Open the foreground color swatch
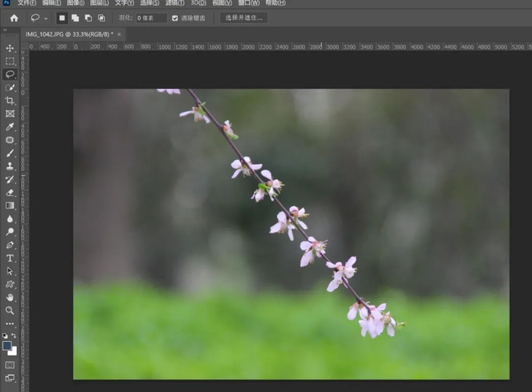532x392 pixels. [x=7, y=346]
